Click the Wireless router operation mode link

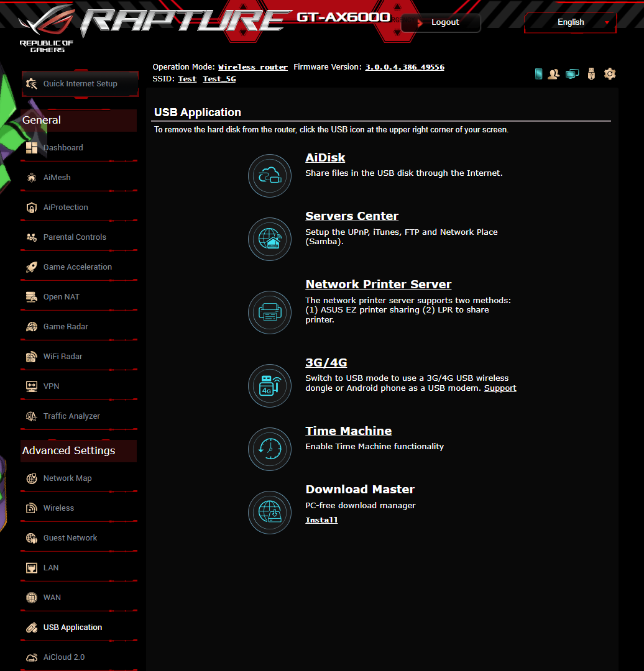coord(252,67)
